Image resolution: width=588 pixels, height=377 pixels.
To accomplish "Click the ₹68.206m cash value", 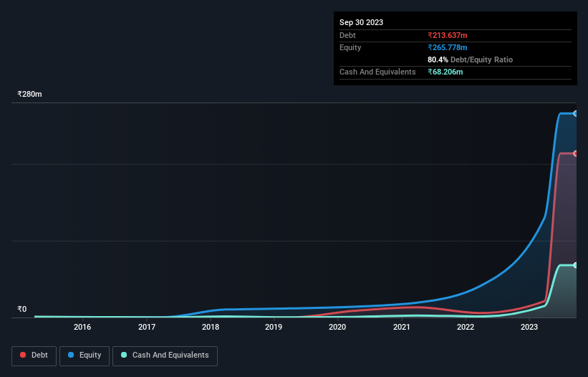I will 445,72.
